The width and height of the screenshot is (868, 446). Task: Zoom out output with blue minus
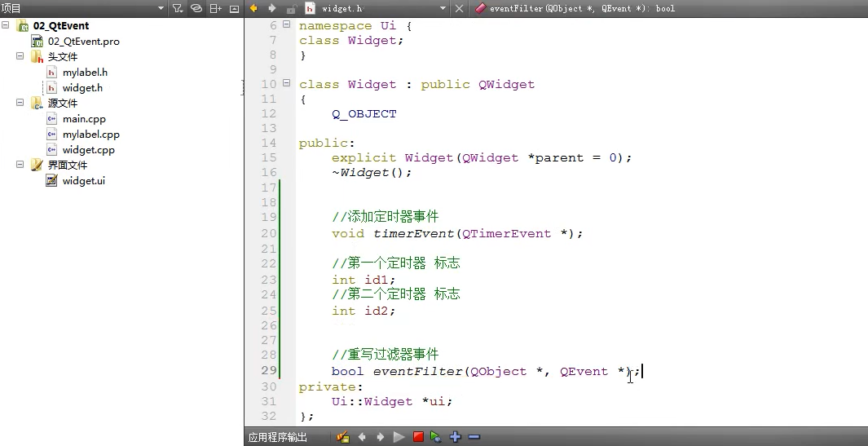(474, 437)
